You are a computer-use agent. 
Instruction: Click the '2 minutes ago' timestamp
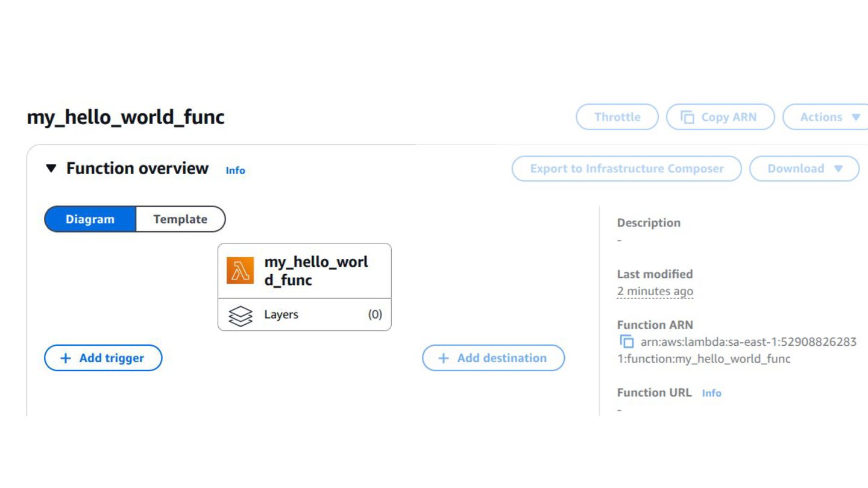(x=655, y=292)
